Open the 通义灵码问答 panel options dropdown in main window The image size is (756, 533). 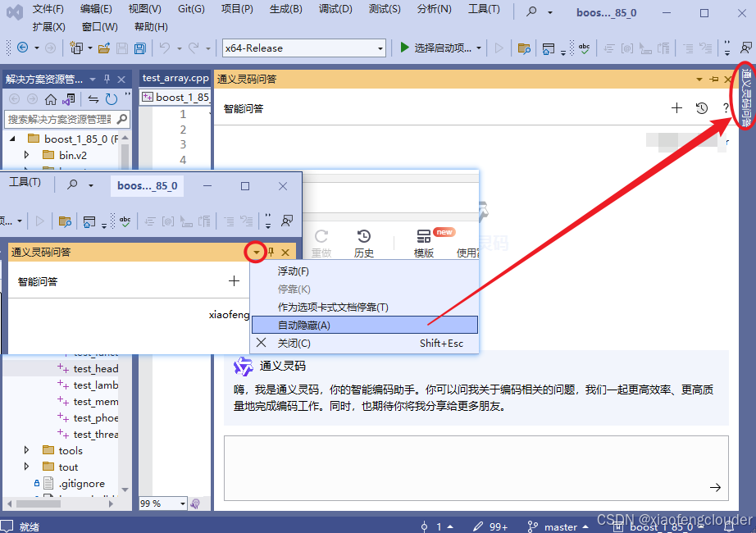pyautogui.click(x=699, y=79)
